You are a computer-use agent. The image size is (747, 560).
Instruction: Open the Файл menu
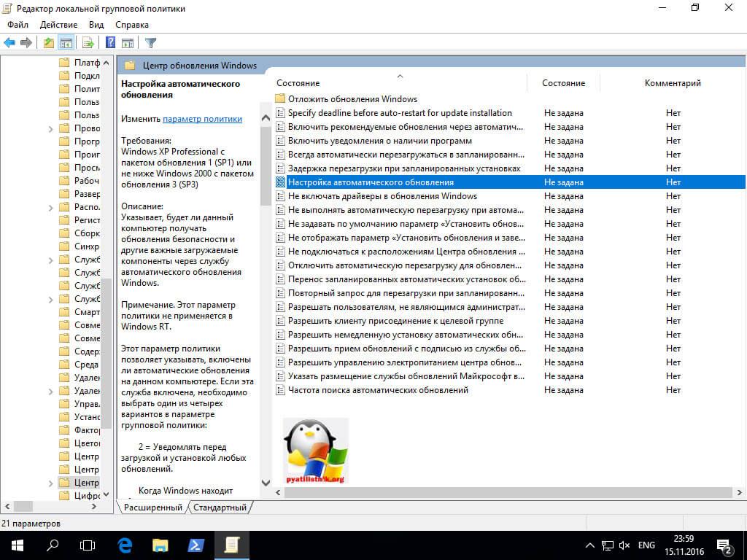18,25
